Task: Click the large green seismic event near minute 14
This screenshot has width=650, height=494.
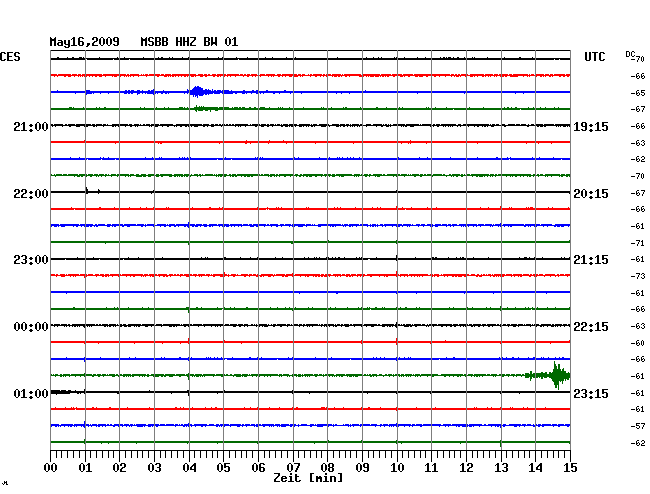Action: 556,376
